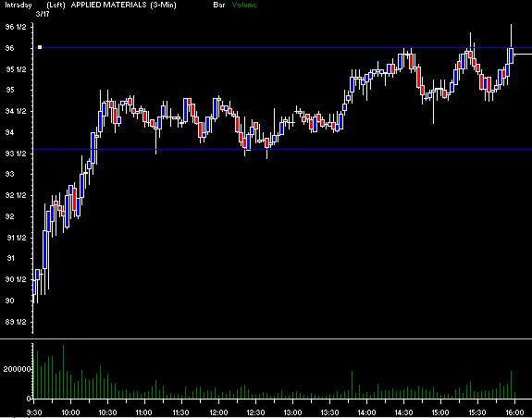Click the 16:00 time axis label
The height and width of the screenshot is (418, 532).
pyautogui.click(x=514, y=412)
